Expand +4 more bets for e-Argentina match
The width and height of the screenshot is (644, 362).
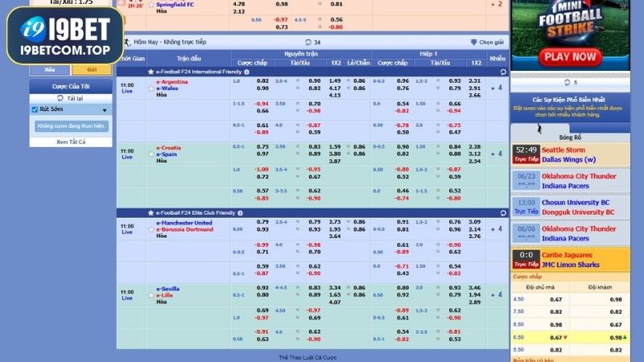point(498,88)
